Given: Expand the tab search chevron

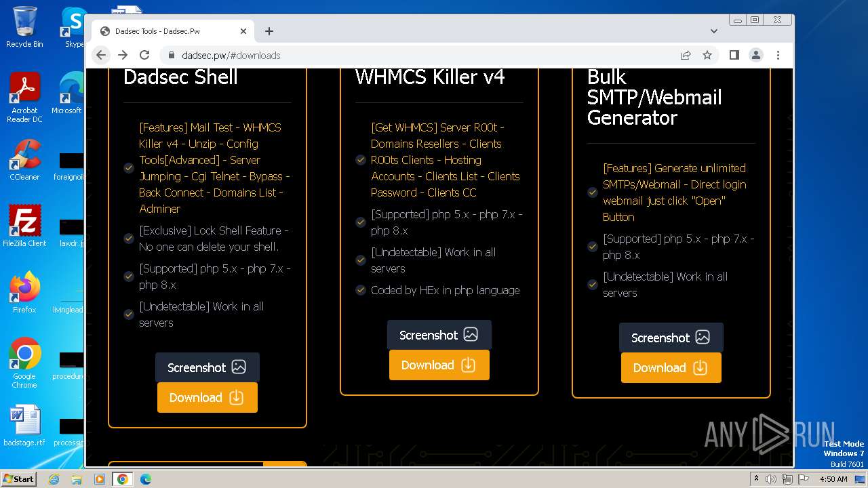Looking at the screenshot, I should [x=713, y=31].
